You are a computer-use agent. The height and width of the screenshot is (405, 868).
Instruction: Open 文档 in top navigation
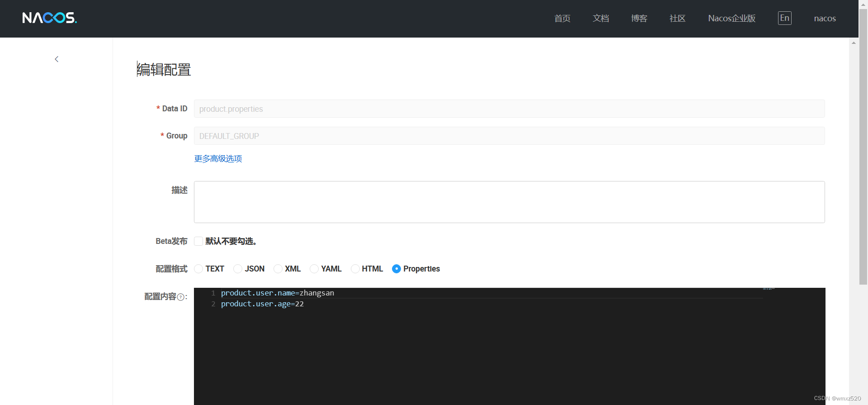pyautogui.click(x=601, y=19)
